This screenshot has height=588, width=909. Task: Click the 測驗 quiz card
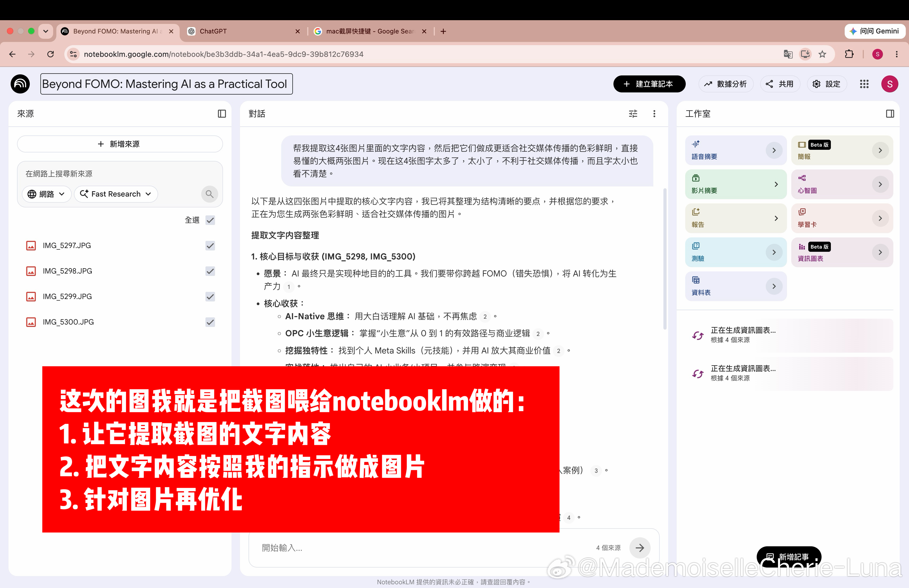pyautogui.click(x=736, y=252)
